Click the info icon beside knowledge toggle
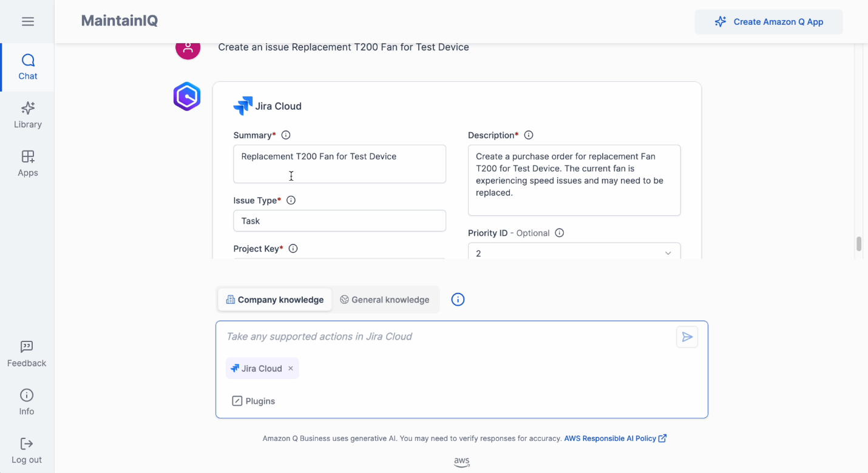 pos(458,300)
